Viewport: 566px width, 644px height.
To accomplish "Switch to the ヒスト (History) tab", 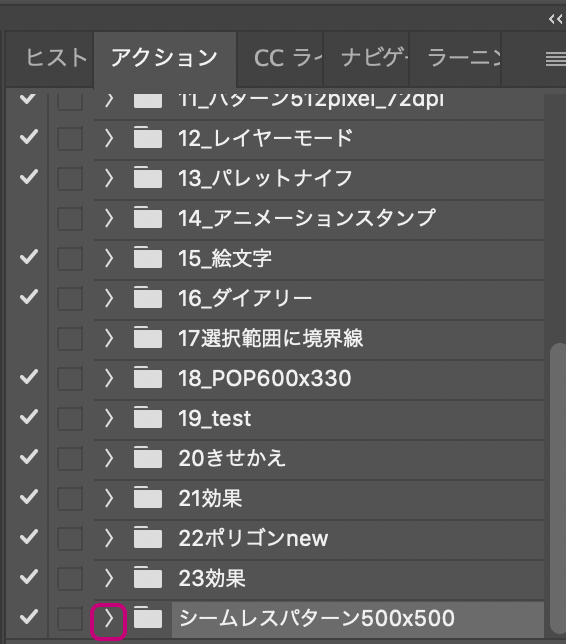I will pos(50,58).
